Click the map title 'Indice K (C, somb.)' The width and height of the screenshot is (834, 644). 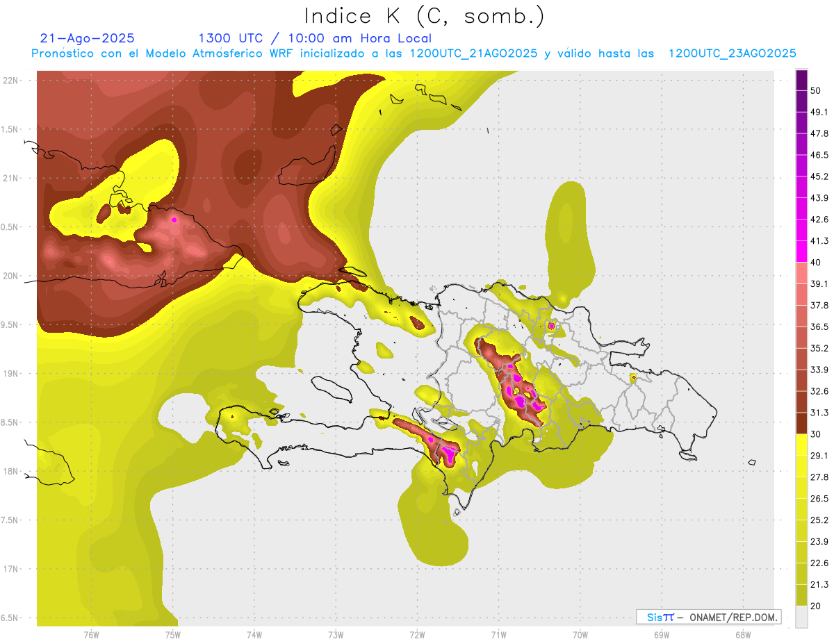(425, 16)
